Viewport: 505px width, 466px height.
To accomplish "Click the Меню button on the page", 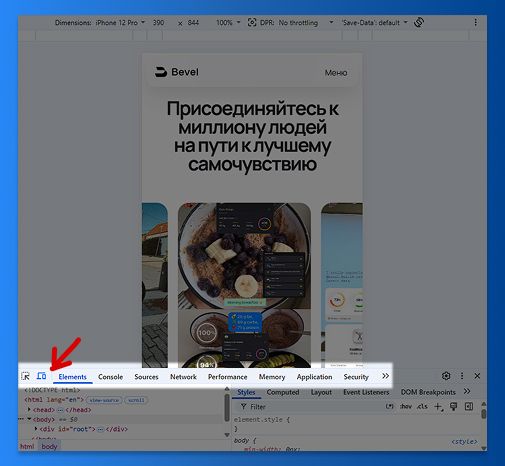I will 336,73.
